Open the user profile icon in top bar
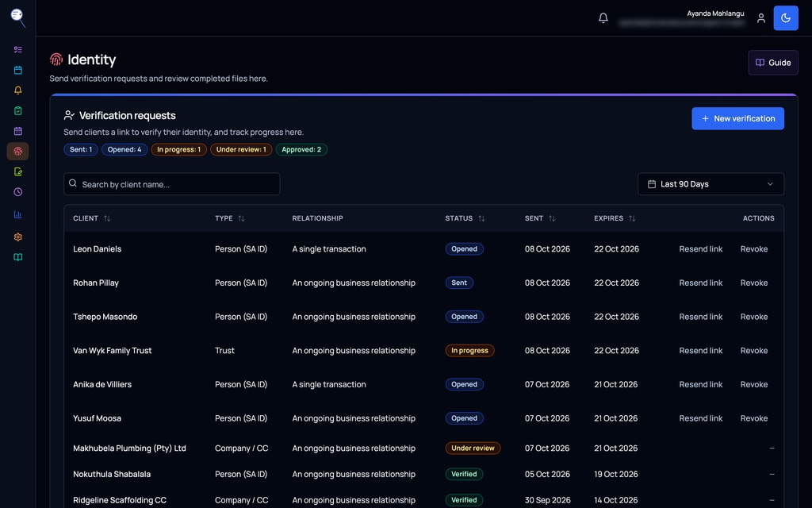Screen dimensions: 812x508 pyautogui.click(x=760, y=18)
